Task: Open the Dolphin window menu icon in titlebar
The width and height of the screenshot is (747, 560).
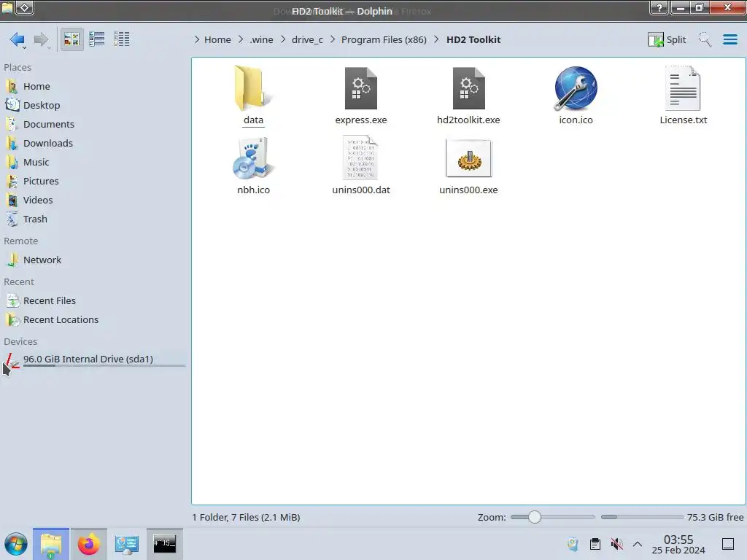Action: [x=7, y=7]
